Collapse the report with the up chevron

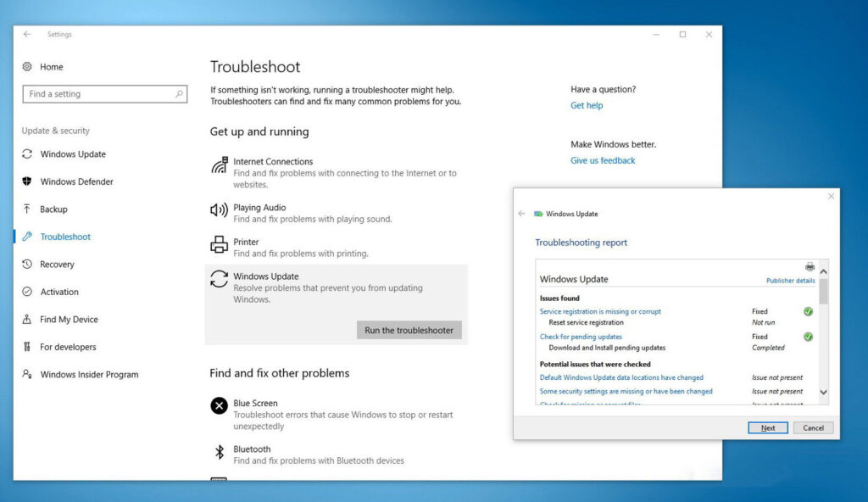click(x=823, y=271)
